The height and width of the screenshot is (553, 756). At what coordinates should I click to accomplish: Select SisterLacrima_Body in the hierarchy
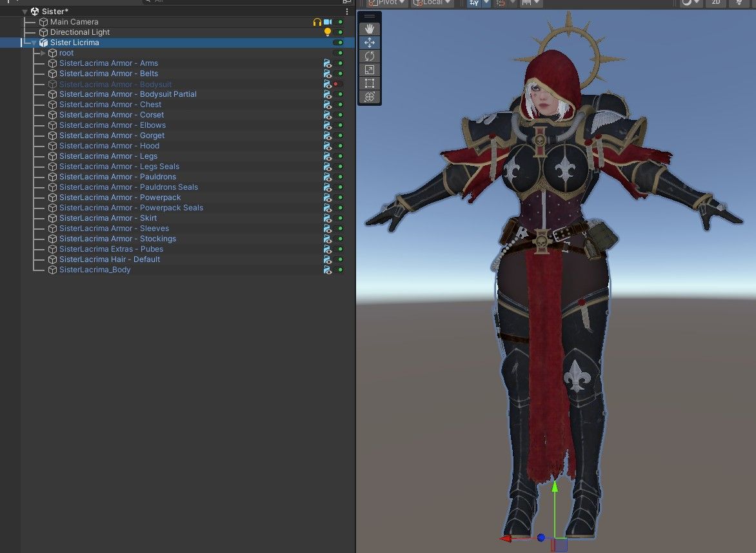point(94,270)
